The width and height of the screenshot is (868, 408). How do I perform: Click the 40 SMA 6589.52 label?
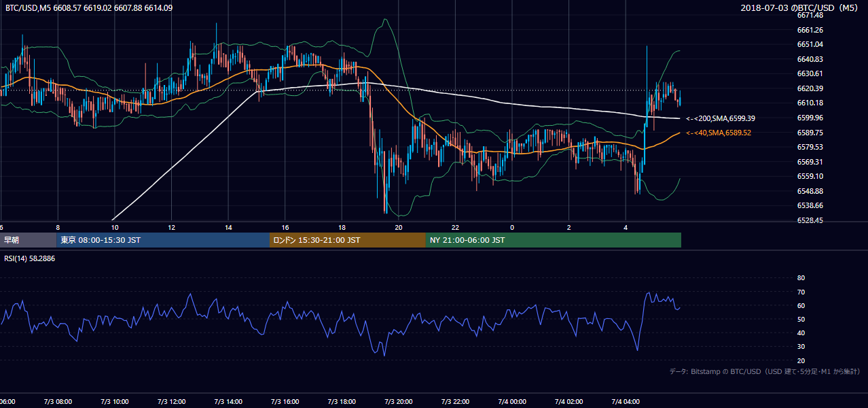719,133
